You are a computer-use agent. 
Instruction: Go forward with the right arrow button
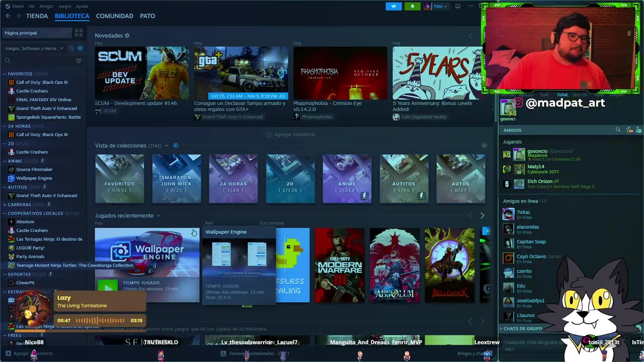coord(19,16)
